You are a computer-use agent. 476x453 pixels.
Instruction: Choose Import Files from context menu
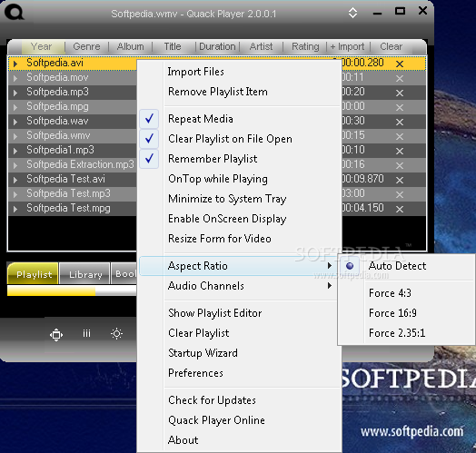tap(240, 72)
